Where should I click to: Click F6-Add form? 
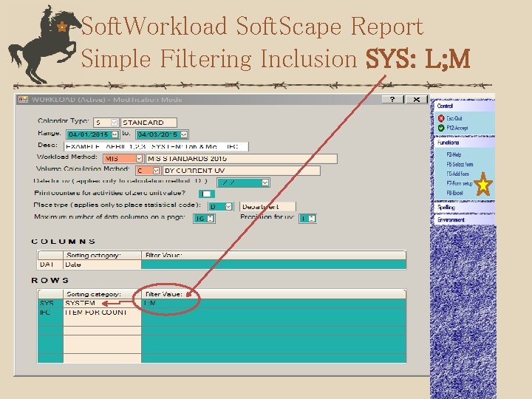pos(457,174)
